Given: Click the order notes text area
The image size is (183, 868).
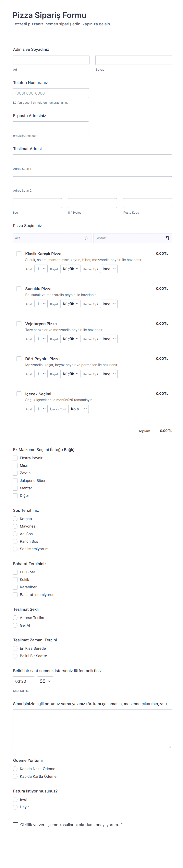Looking at the screenshot, I should [x=92, y=729].
